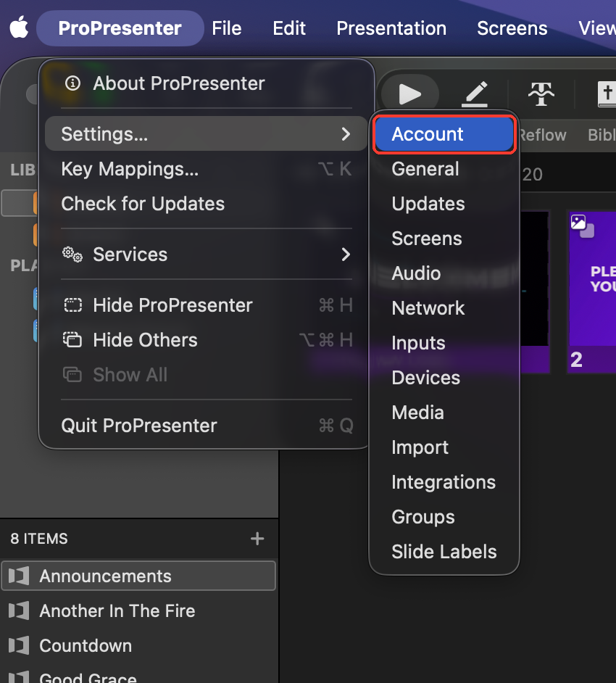The width and height of the screenshot is (616, 683).
Task: Open the Edit menu
Action: [289, 28]
